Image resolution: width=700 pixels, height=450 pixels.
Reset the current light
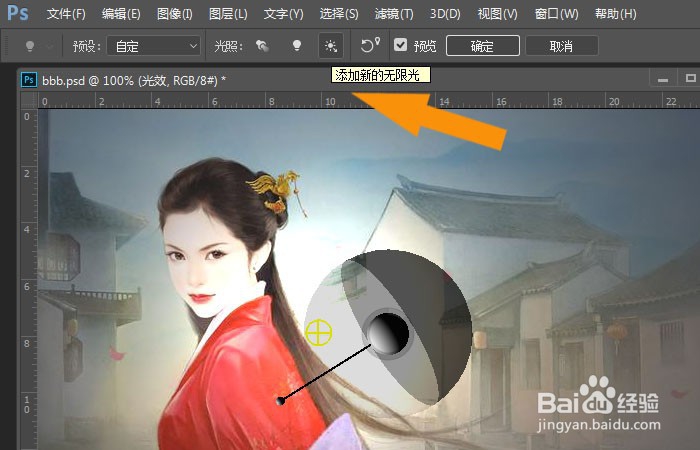click(x=369, y=46)
